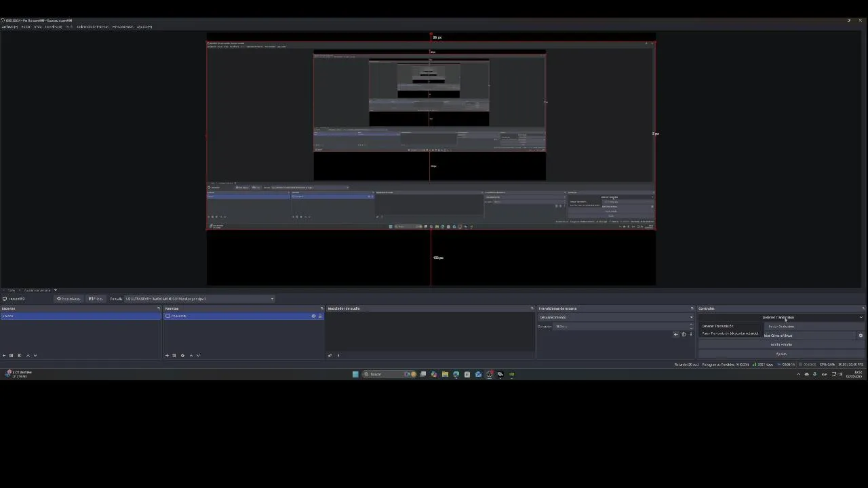Select the scene row in Escenas list
The image size is (868, 488).
(x=80, y=316)
